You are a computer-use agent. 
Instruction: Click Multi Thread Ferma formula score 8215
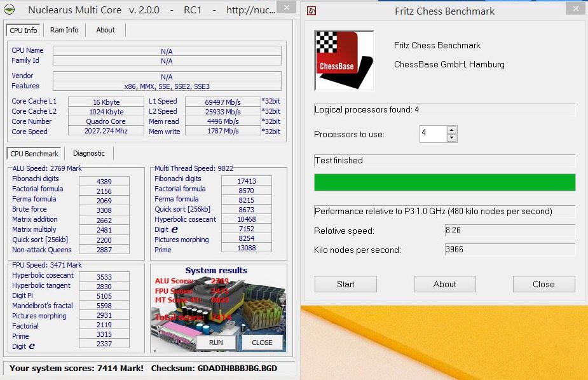coord(247,200)
